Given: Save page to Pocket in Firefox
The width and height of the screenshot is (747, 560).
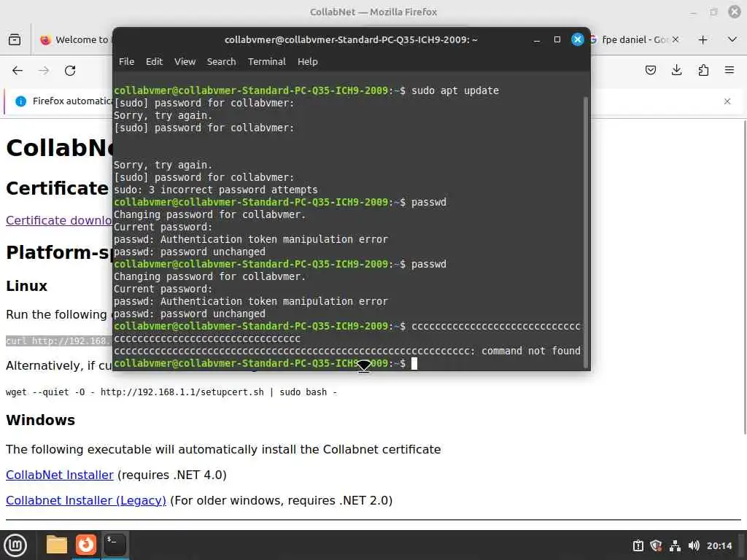Looking at the screenshot, I should pyautogui.click(x=650, y=71).
